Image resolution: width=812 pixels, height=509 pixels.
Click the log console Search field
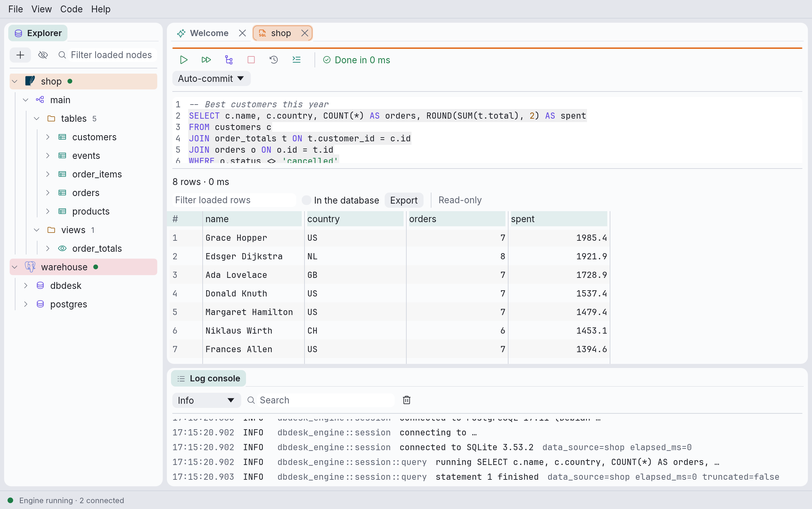click(x=325, y=400)
